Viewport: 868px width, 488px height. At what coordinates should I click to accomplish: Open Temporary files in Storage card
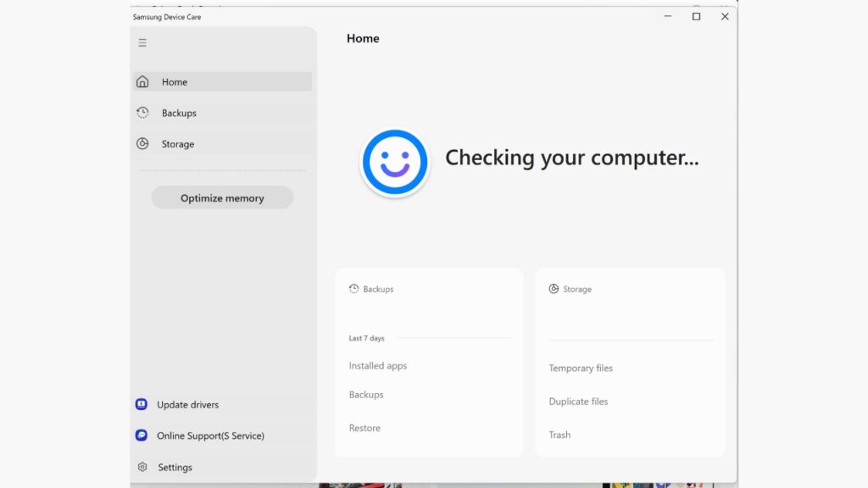[x=581, y=368]
